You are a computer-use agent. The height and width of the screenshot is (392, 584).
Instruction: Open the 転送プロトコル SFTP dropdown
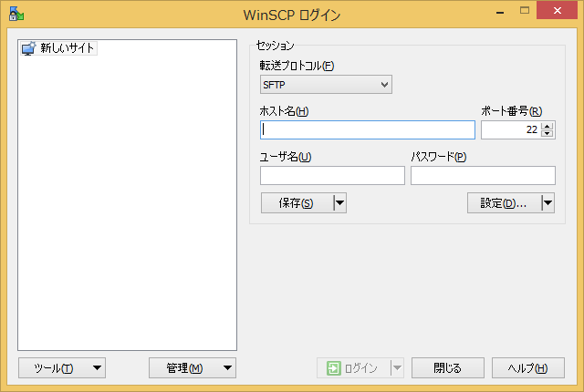coord(326,85)
